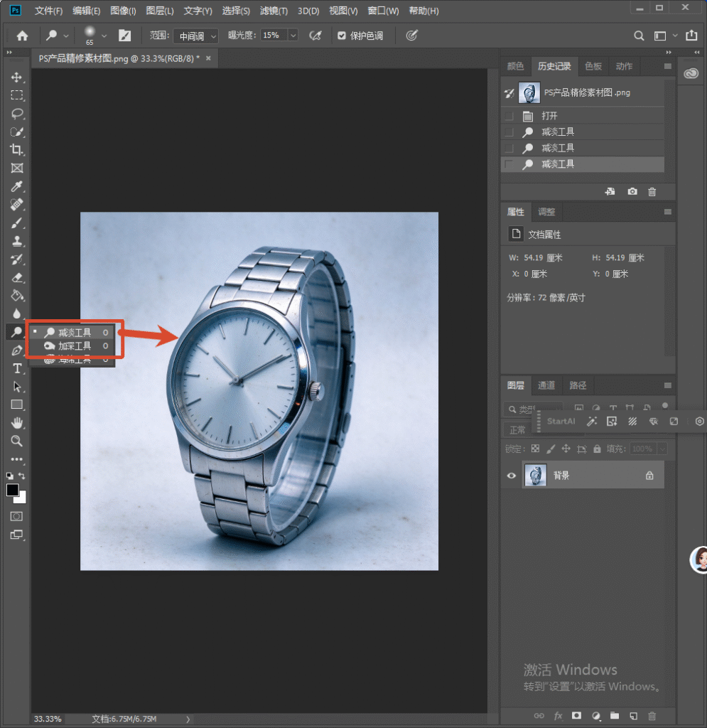Choose 加深工具 from the flyout

(x=74, y=346)
